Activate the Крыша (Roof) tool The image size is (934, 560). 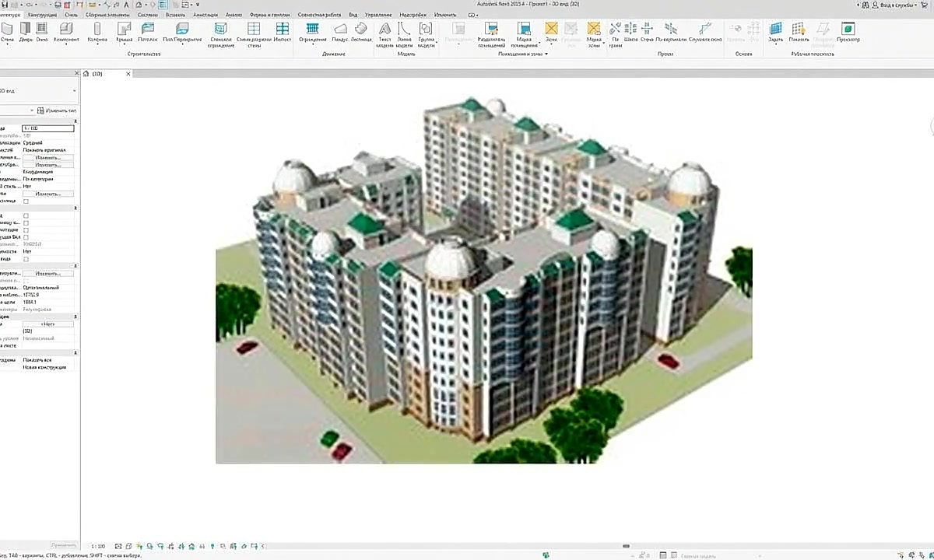[124, 32]
